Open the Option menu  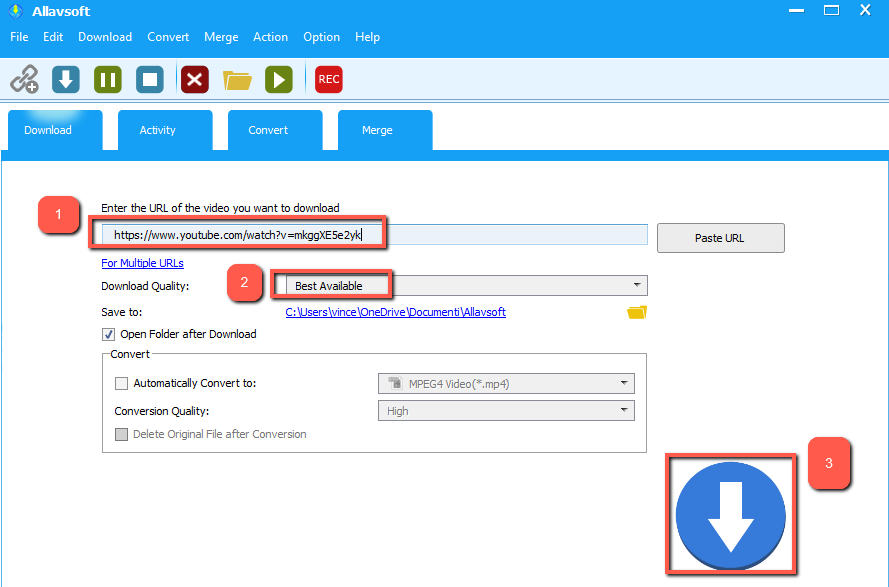(x=321, y=37)
